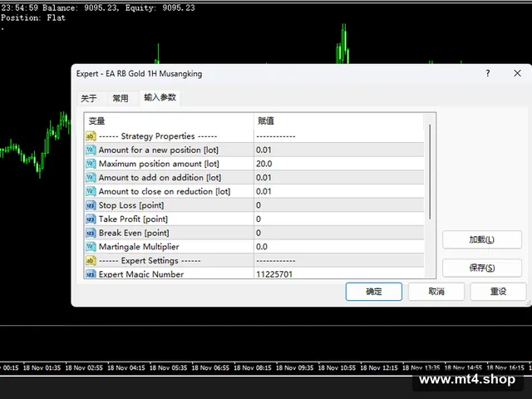Click the 赋值 column header
Image resolution: width=532 pixels, height=399 pixels.
click(x=338, y=121)
